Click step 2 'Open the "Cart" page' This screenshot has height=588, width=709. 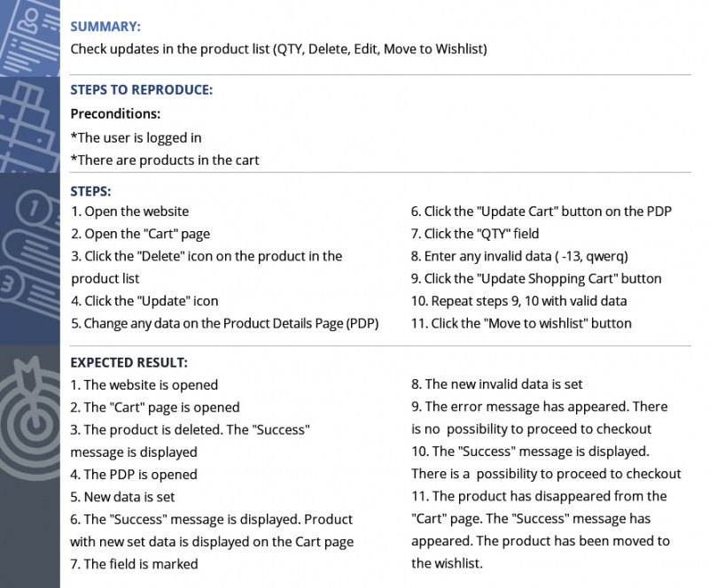click(x=140, y=234)
